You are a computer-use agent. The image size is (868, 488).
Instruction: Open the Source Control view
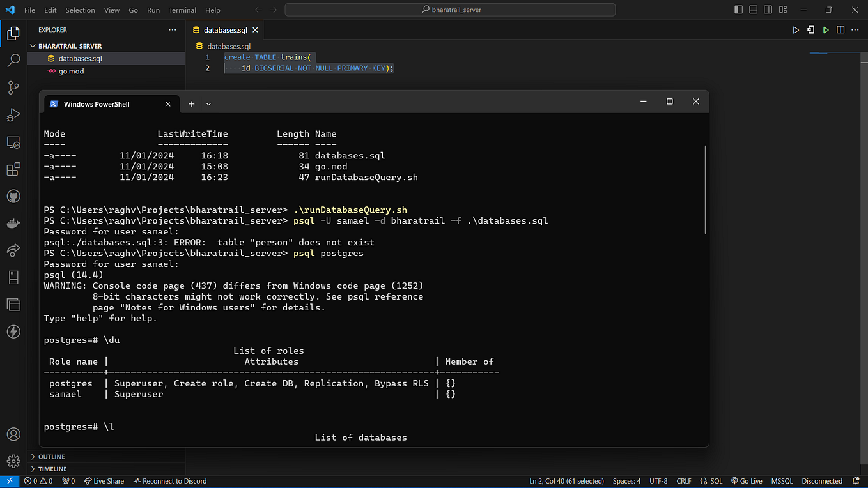13,88
